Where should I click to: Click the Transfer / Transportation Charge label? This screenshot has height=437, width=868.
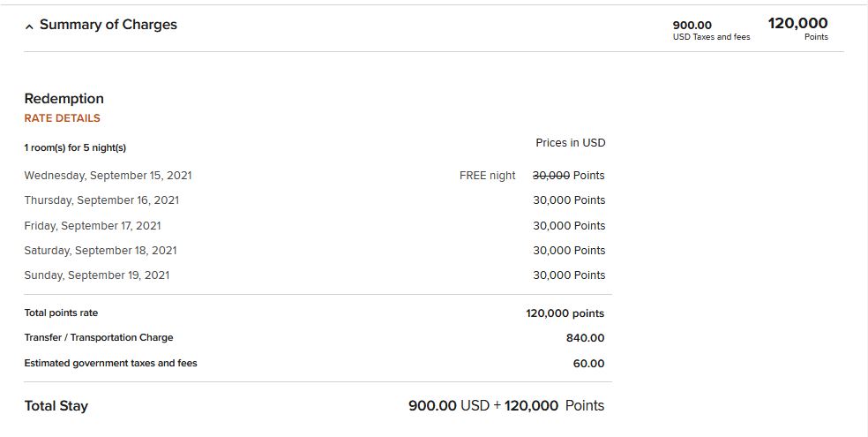[99, 338]
